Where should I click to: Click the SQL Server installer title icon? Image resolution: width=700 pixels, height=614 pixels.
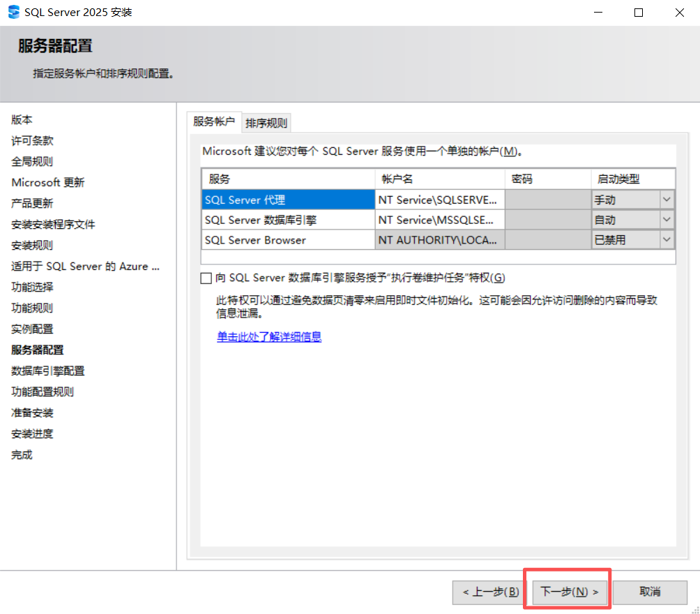(14, 12)
